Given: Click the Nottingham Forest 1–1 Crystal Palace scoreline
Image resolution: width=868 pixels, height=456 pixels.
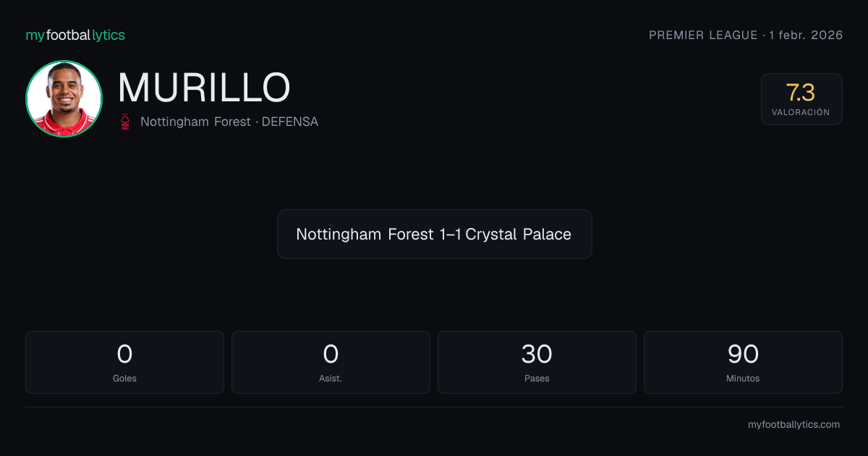Looking at the screenshot, I should click(x=434, y=235).
